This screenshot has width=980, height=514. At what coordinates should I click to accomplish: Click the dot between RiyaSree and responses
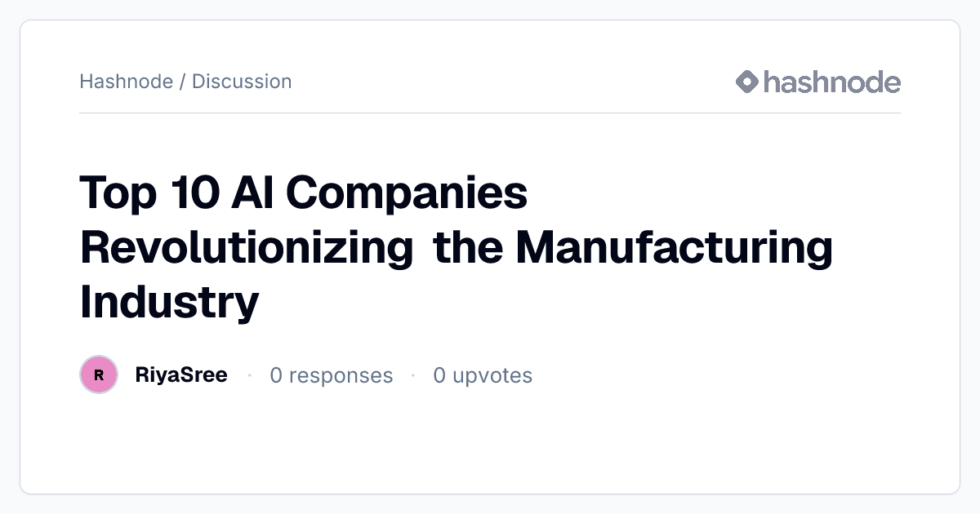(x=249, y=375)
